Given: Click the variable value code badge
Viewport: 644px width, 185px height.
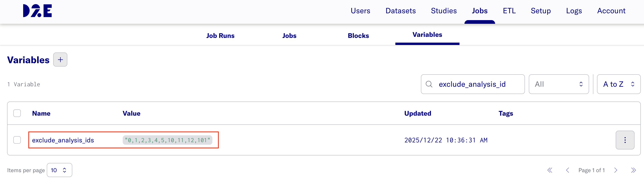Looking at the screenshot, I should coord(167,140).
